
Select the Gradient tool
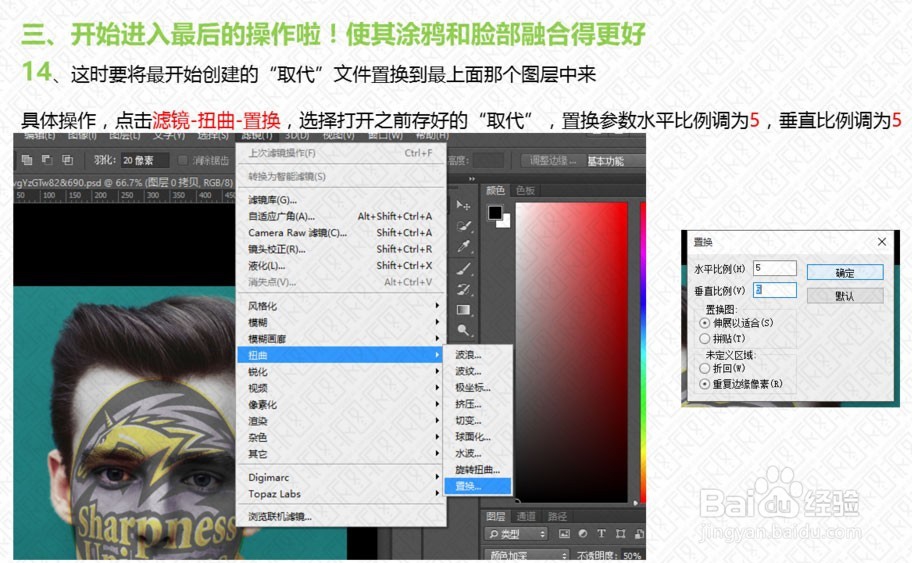[x=464, y=309]
